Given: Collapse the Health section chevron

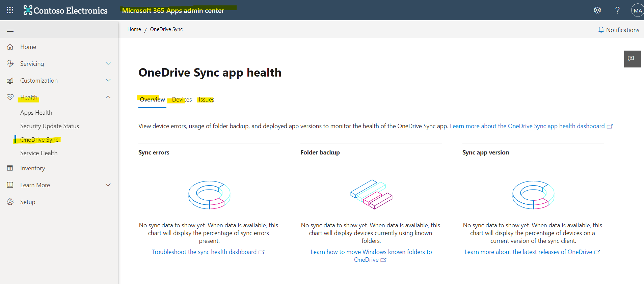Looking at the screenshot, I should [x=108, y=97].
